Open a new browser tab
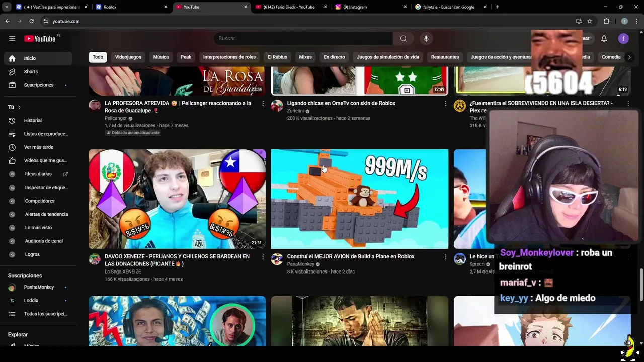 (497, 7)
